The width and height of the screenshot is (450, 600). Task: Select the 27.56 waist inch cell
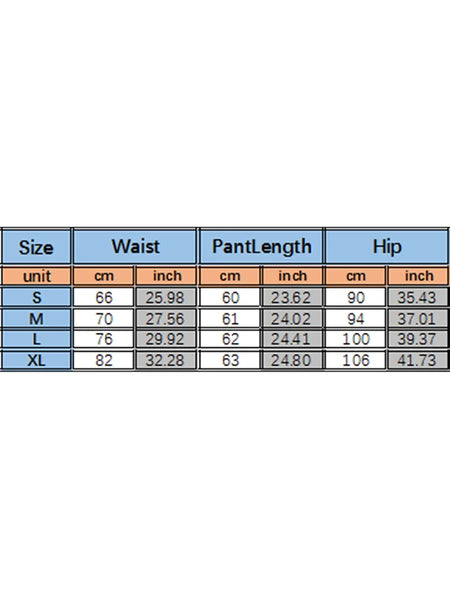[x=165, y=318]
